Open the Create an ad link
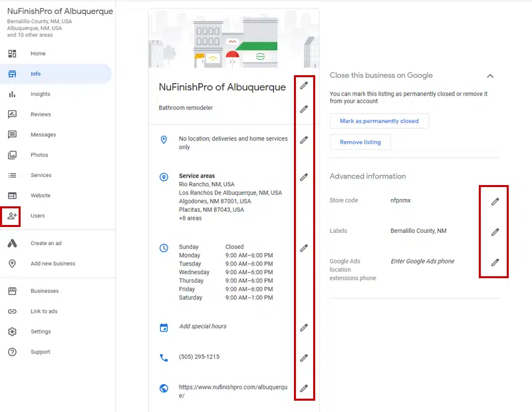Viewport: 532px width, 412px height. coord(46,243)
